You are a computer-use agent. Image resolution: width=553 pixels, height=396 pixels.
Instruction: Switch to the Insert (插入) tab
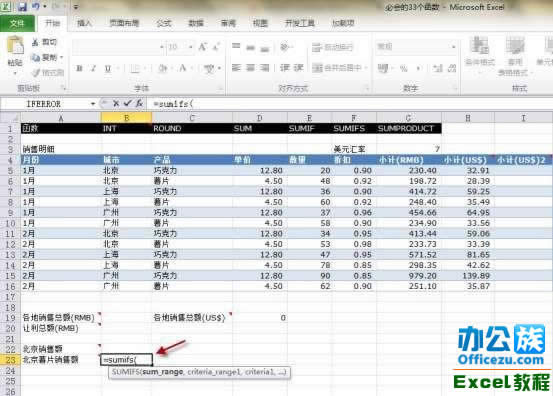(84, 23)
